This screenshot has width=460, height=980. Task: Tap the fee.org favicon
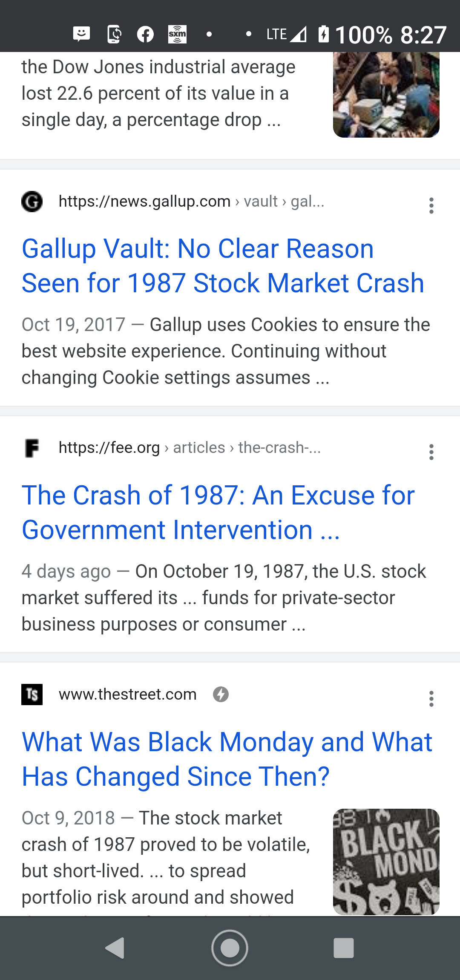32,448
